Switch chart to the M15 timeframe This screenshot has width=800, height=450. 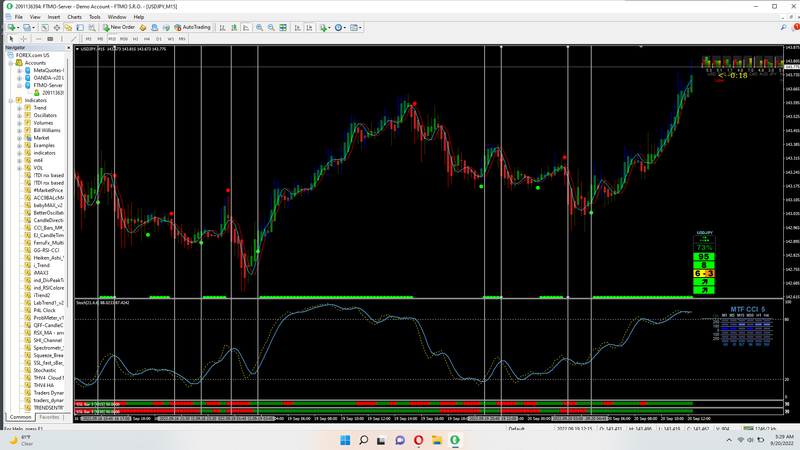(x=113, y=38)
